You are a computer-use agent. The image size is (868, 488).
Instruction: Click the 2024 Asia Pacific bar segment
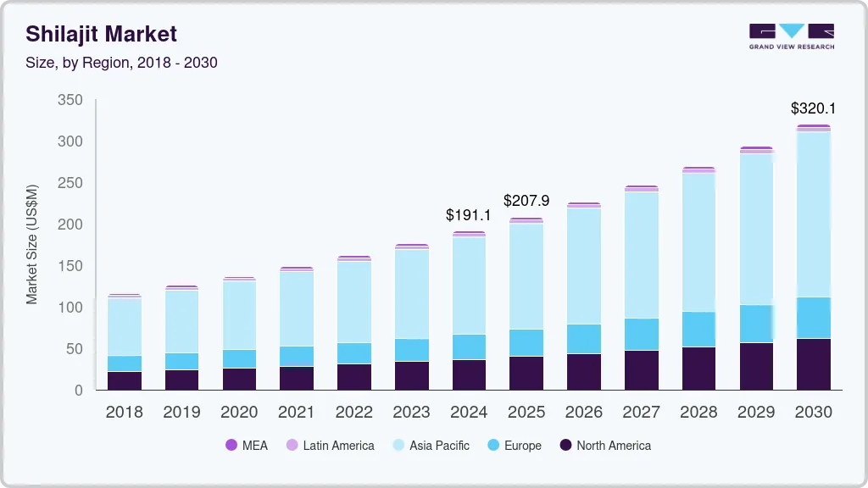click(x=469, y=286)
